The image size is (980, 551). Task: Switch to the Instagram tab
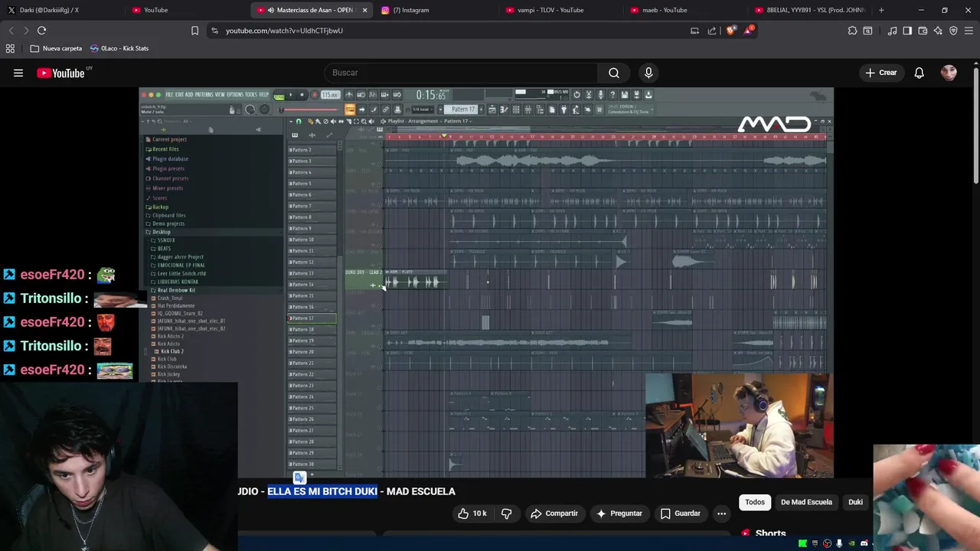[x=436, y=10]
